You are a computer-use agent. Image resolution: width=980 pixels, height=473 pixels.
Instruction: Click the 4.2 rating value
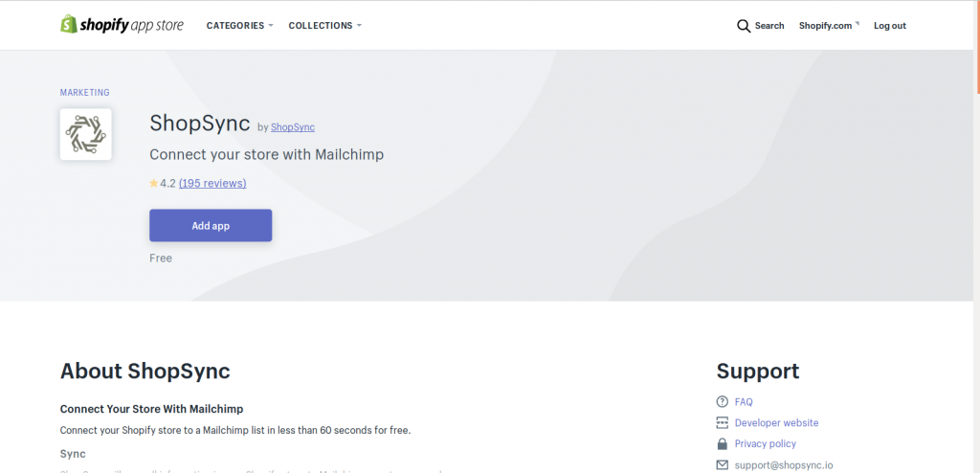(167, 183)
